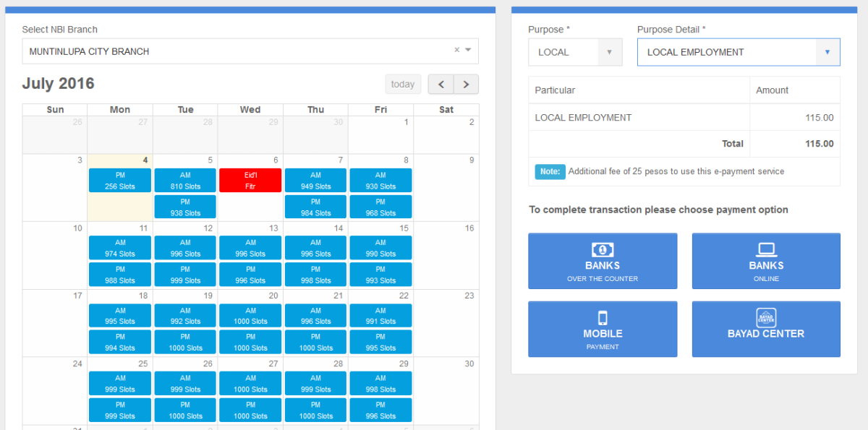Open the NBI Branch dropdown
The width and height of the screenshot is (868, 430).
(468, 51)
